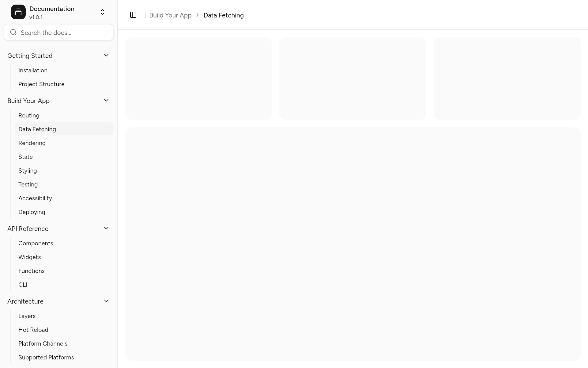Click the Data Fetching breadcrumb text

pos(224,15)
